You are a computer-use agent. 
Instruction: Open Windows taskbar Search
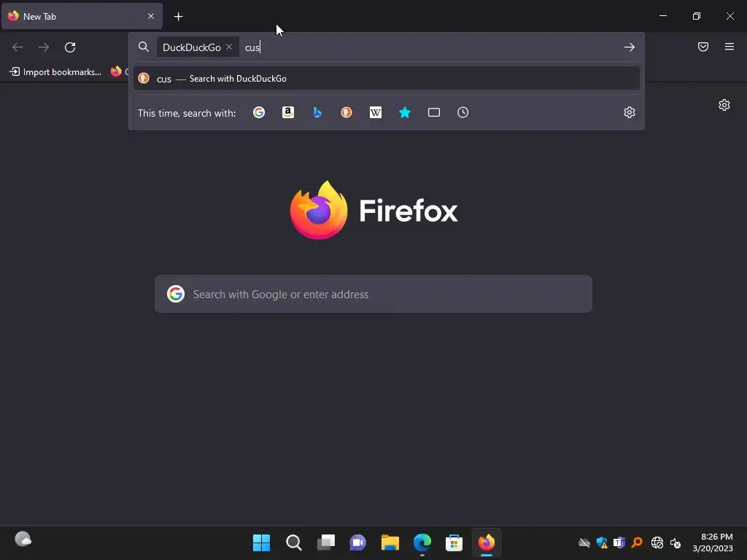pos(293,542)
